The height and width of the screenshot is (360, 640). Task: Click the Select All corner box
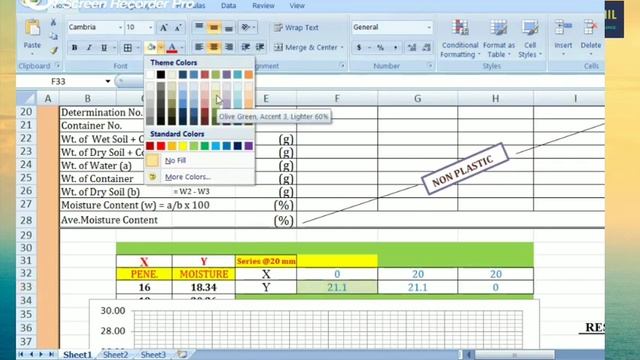27,98
